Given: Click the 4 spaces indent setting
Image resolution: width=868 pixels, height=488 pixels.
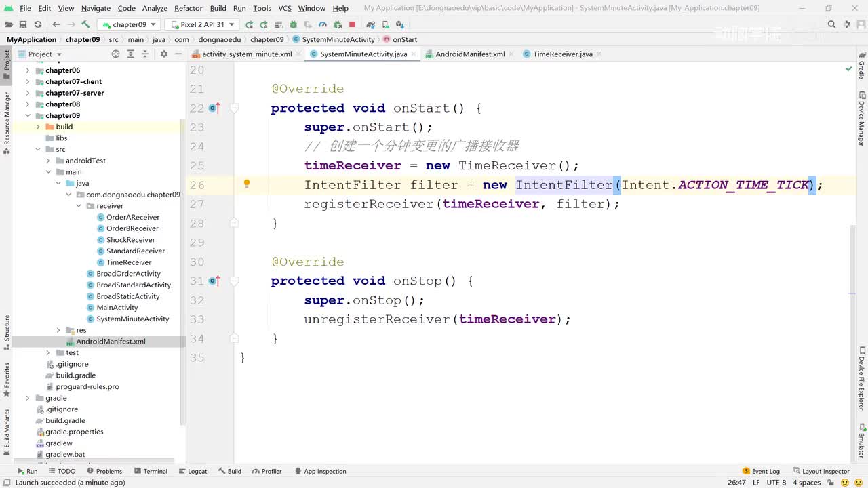Looking at the screenshot, I should coord(806,483).
